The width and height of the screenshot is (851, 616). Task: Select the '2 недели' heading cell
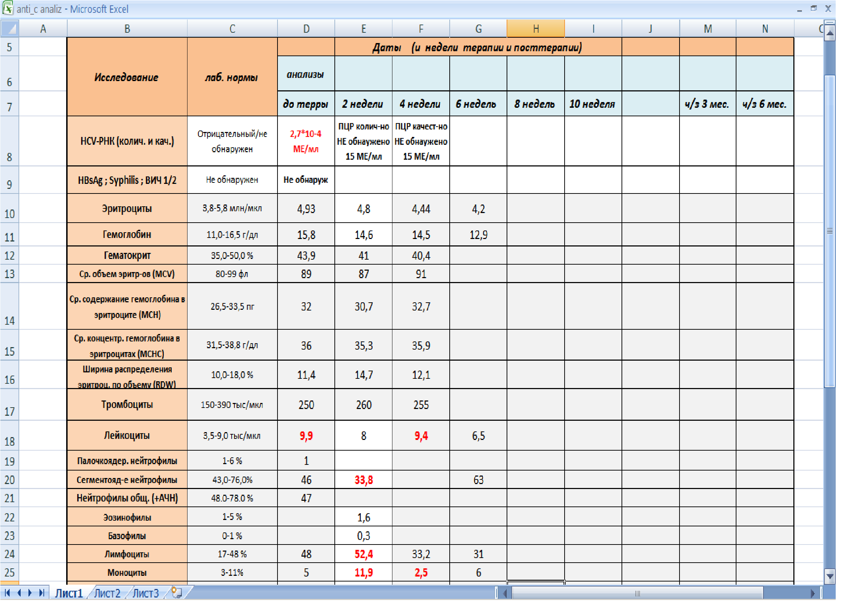(x=364, y=103)
